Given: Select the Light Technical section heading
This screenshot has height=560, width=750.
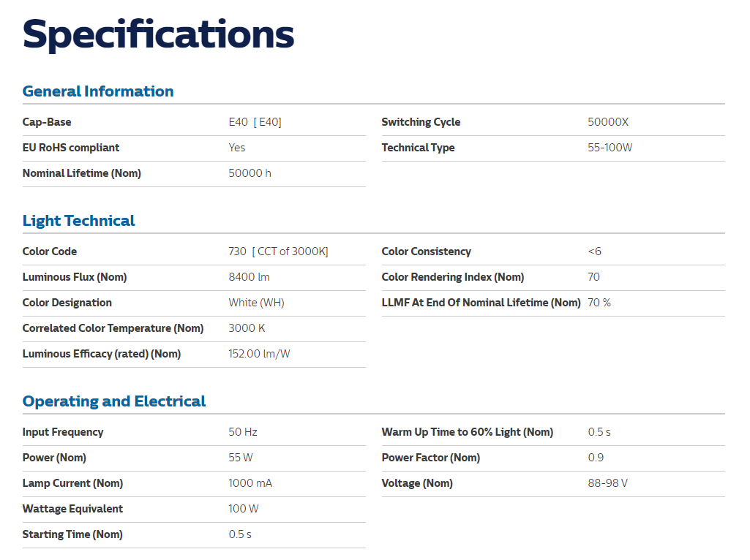Looking at the screenshot, I should (x=78, y=221).
